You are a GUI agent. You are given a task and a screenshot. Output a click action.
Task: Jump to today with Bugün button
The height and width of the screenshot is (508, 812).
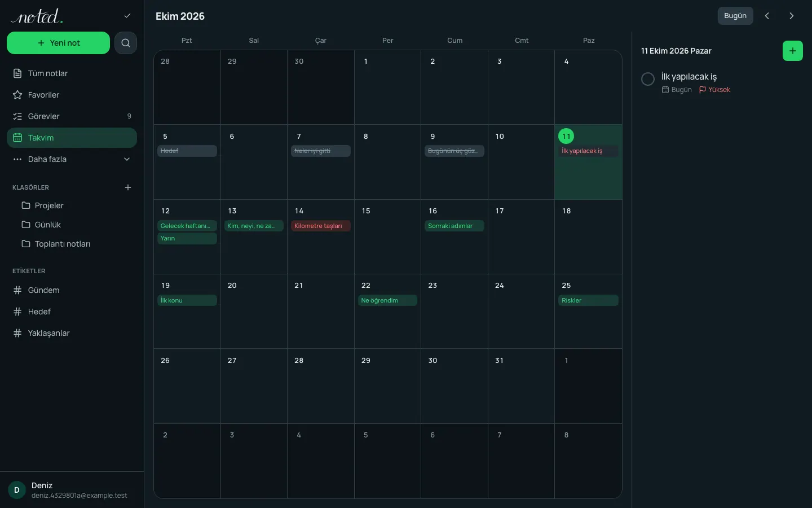click(x=735, y=16)
